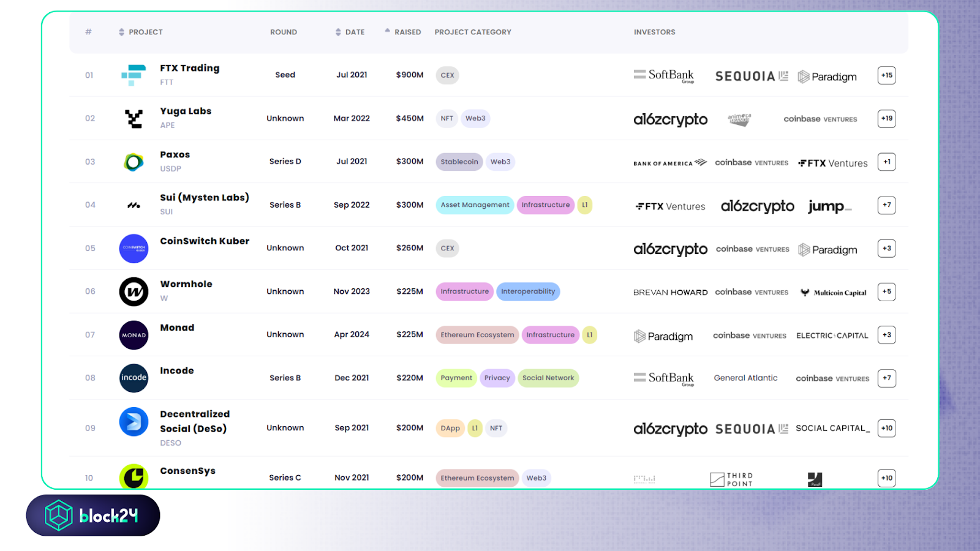Image resolution: width=980 pixels, height=551 pixels.
Task: Click Animoca Brands logo in Yuga Labs row
Action: coord(739,119)
